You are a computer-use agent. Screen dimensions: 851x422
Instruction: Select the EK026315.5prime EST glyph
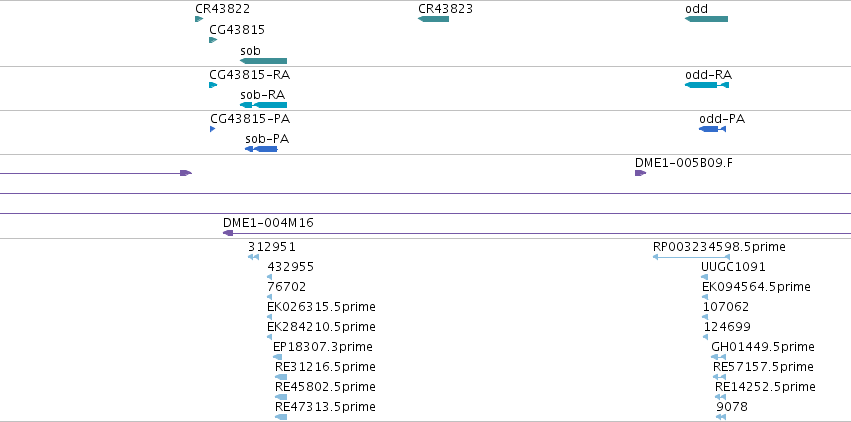(x=270, y=317)
